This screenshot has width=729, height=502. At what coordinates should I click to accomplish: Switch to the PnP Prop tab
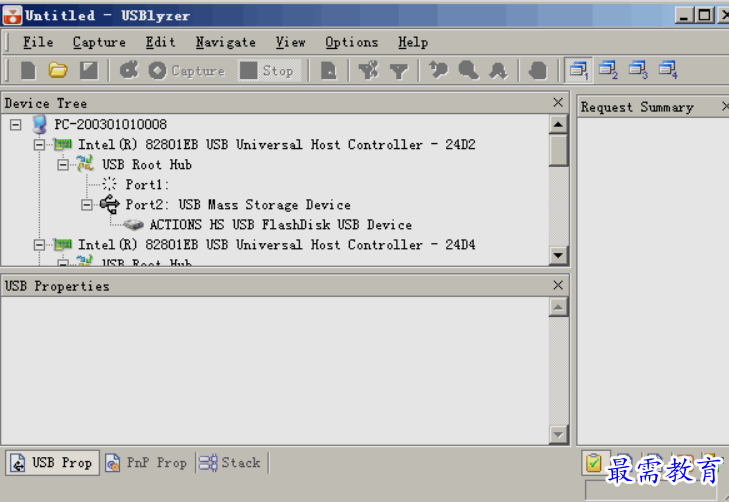tap(146, 463)
